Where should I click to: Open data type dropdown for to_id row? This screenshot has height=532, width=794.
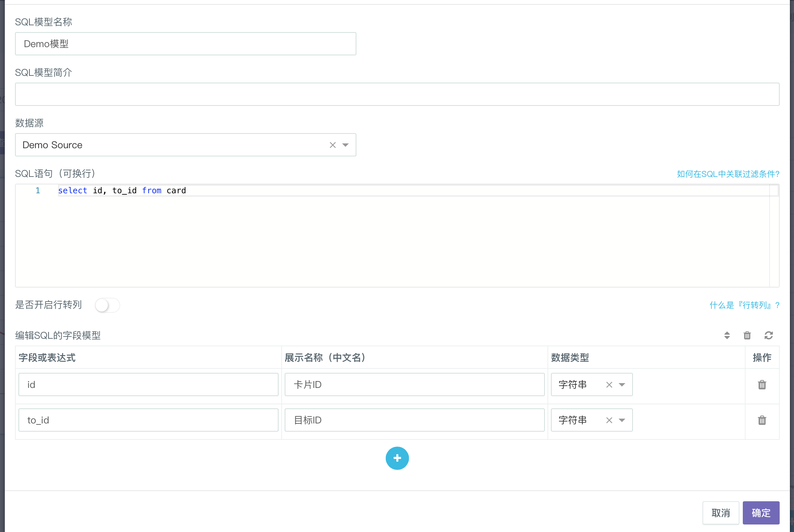(x=622, y=420)
